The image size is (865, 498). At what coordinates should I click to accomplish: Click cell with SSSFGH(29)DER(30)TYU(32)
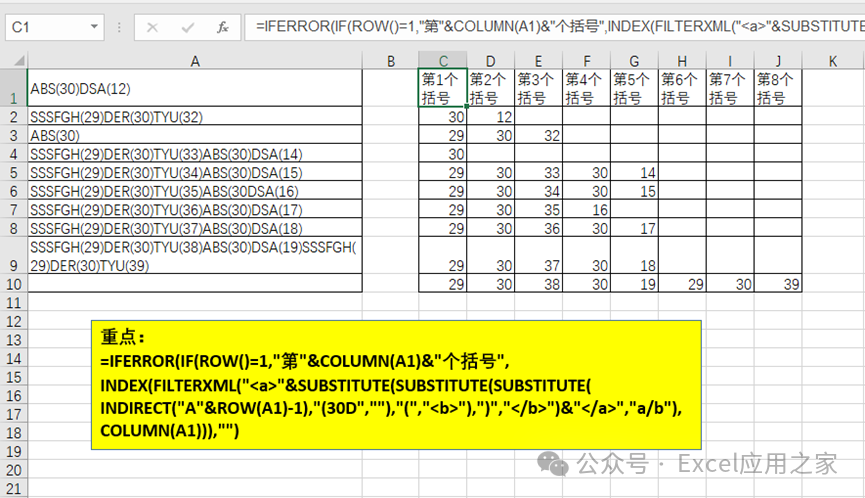coord(195,117)
